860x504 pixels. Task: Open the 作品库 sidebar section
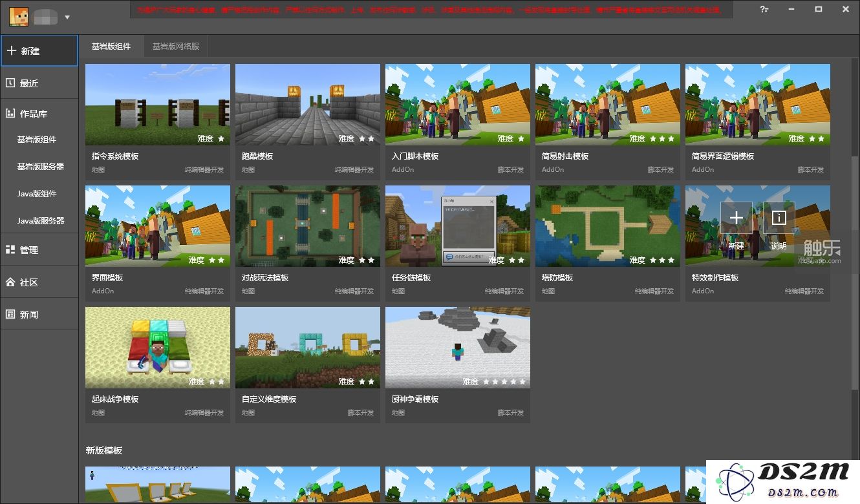click(x=39, y=114)
